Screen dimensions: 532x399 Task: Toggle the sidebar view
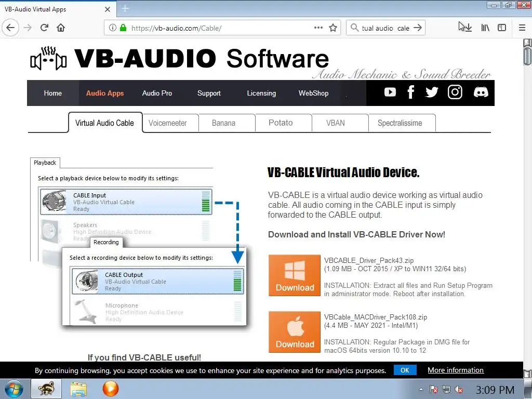(502, 28)
